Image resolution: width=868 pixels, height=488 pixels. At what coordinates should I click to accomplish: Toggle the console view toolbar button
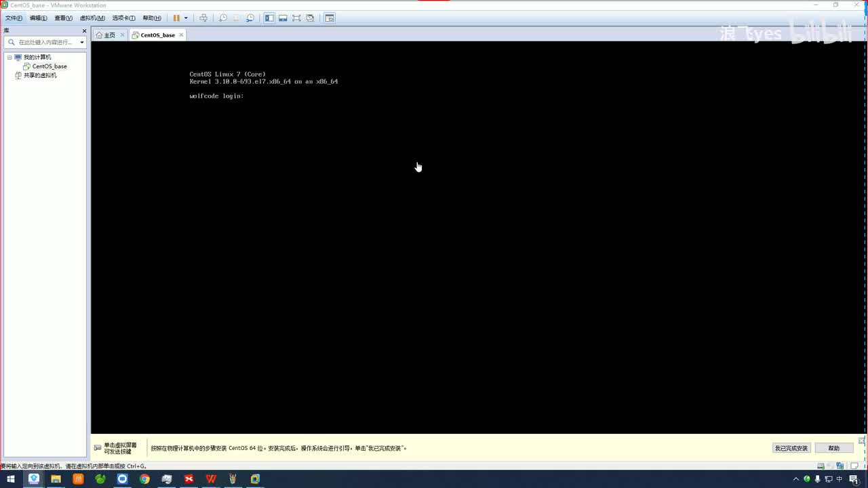330,18
